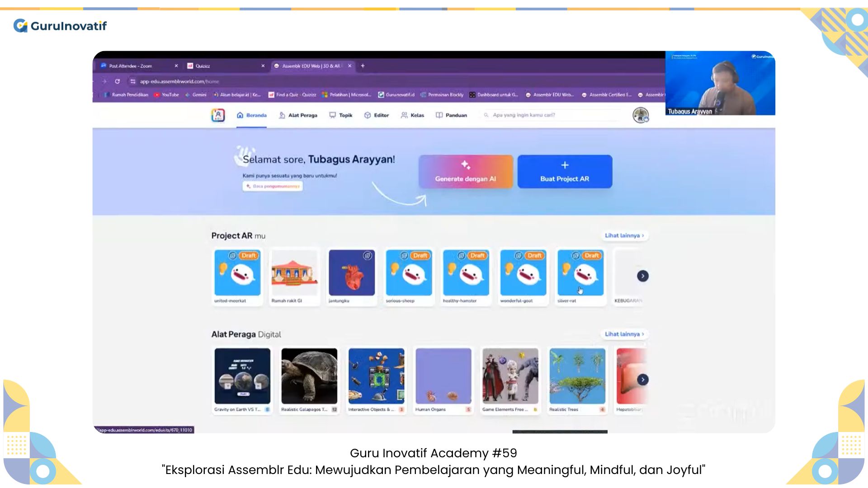Viewport: 868px width, 488px height.
Task: Open the Kelas people icon
Action: [x=405, y=115]
